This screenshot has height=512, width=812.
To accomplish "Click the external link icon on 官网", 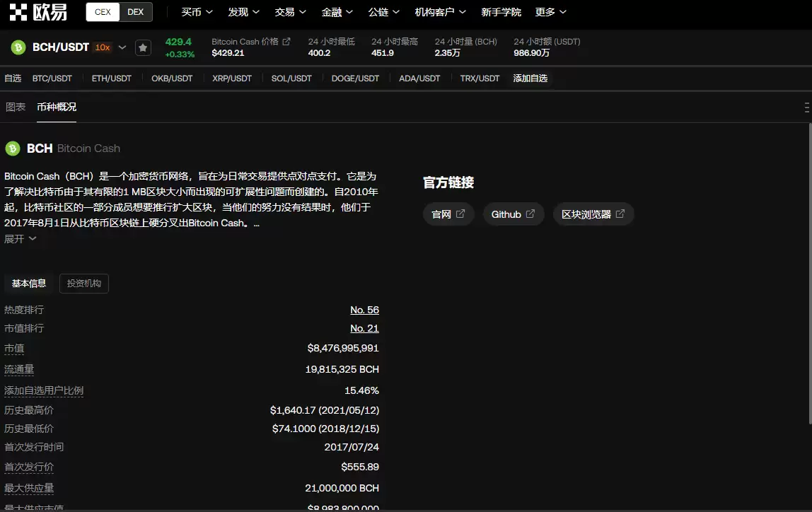I will click(x=460, y=214).
